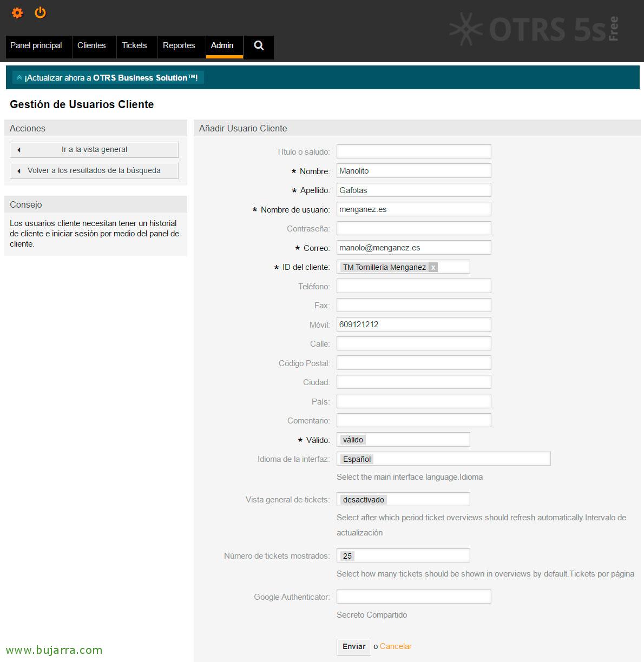This screenshot has width=644, height=662.
Task: Click the Cancelar link
Action: (396, 646)
